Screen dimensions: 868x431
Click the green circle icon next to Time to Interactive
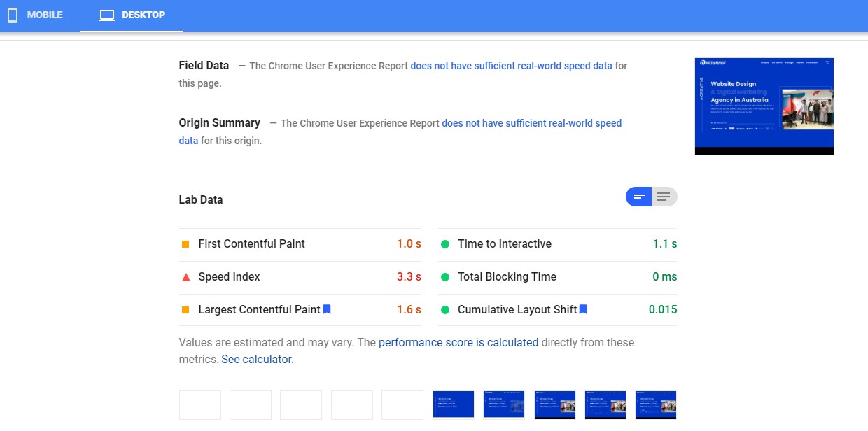click(444, 243)
